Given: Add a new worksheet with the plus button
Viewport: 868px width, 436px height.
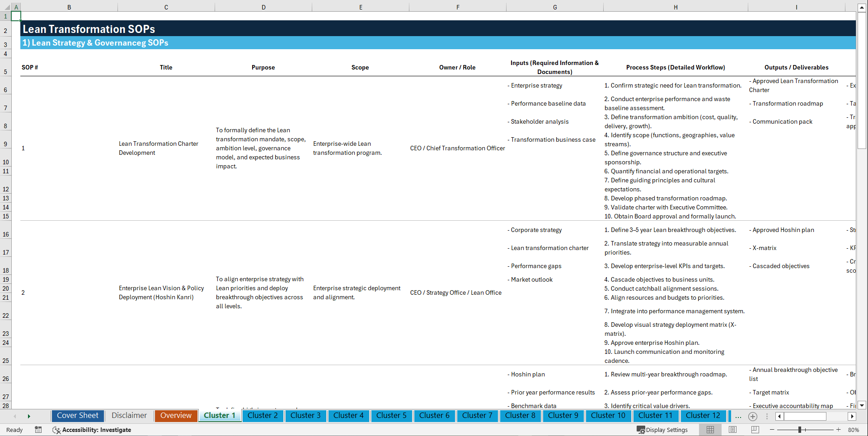Looking at the screenshot, I should coord(753,416).
